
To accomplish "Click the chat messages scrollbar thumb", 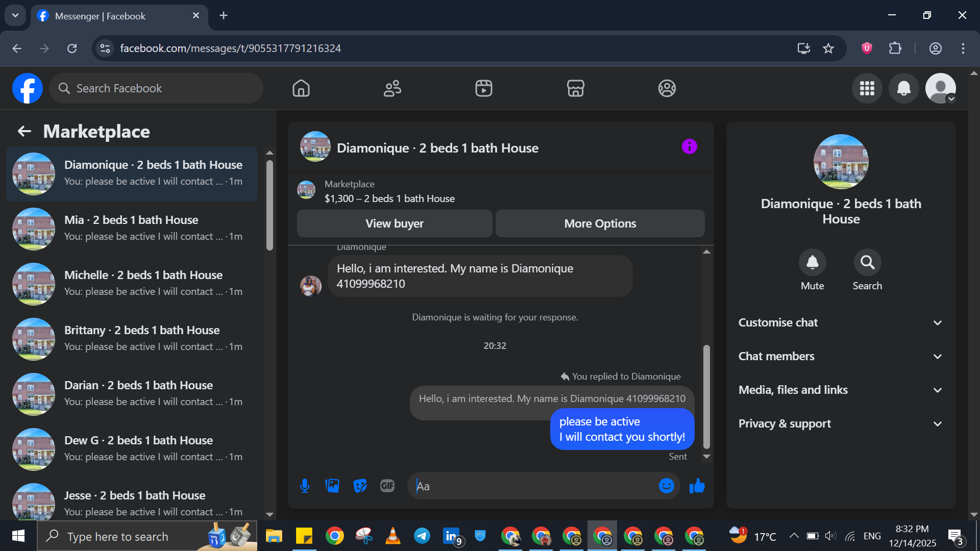I will (706, 395).
